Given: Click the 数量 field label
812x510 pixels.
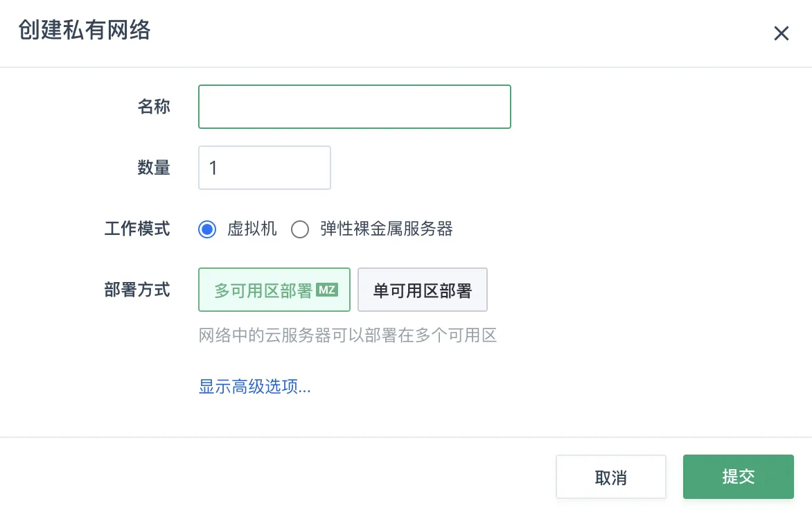Looking at the screenshot, I should tap(154, 168).
